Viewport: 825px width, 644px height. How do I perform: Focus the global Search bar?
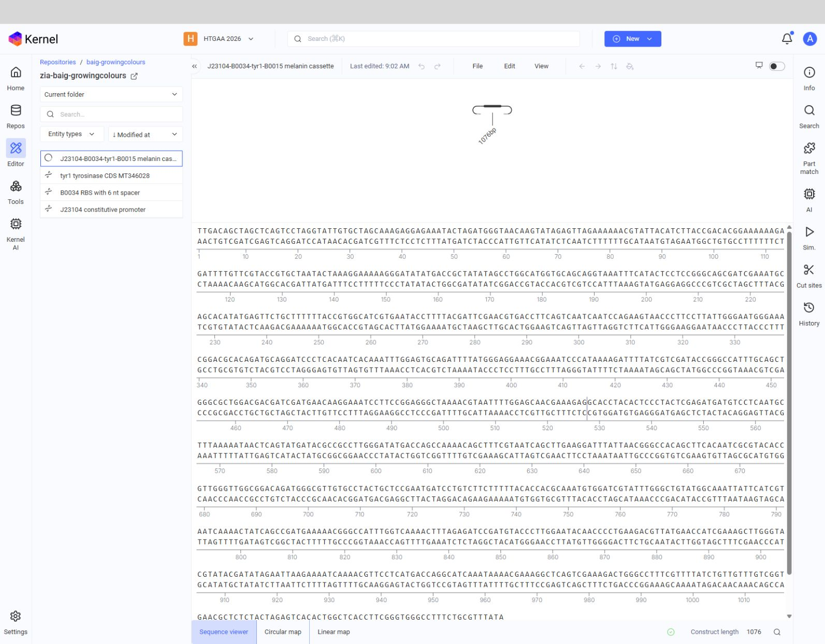point(433,39)
